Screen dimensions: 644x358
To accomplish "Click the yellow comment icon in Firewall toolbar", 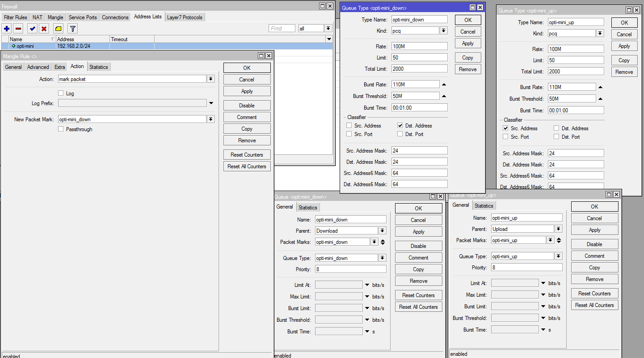I will click(x=58, y=29).
